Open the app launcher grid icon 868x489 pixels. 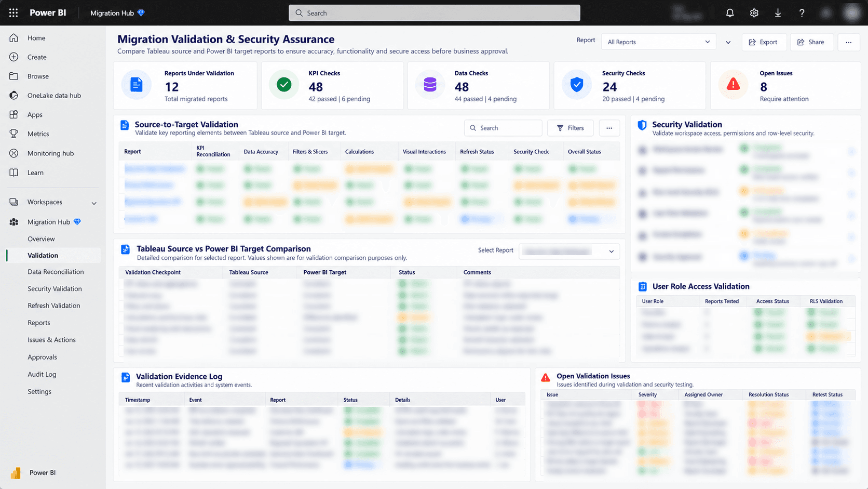13,13
